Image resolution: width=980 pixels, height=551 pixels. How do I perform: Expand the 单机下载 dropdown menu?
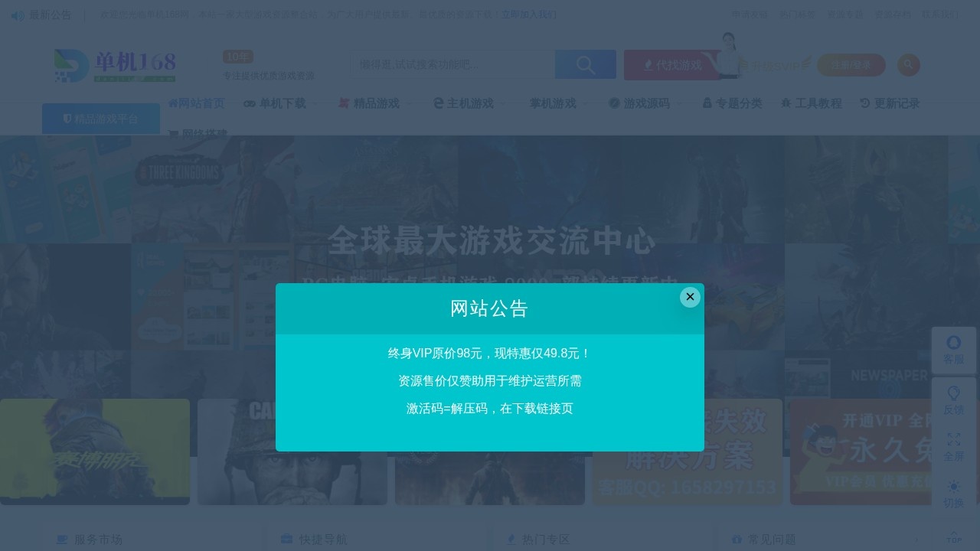[x=281, y=103]
